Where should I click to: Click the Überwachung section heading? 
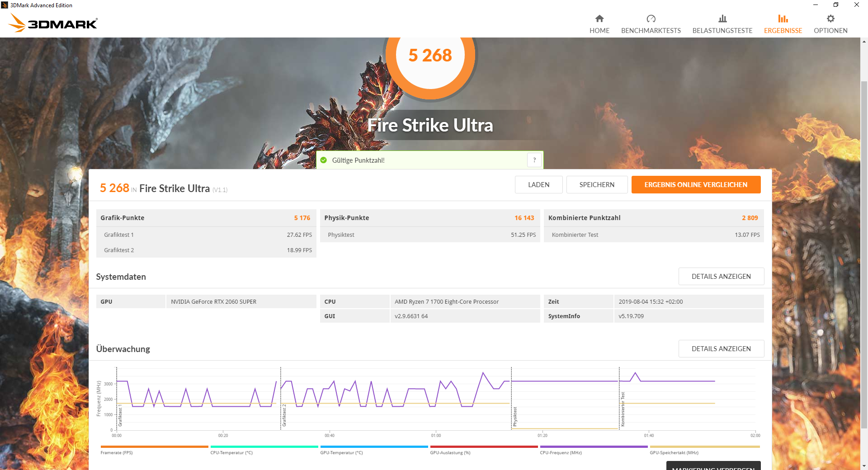pyautogui.click(x=123, y=349)
